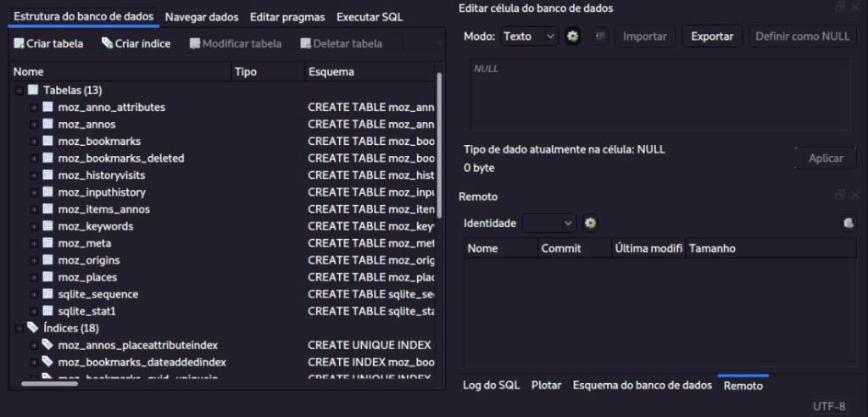Click the horizontal scrollbar under the table tree
This screenshot has width=868, height=417.
(x=49, y=384)
